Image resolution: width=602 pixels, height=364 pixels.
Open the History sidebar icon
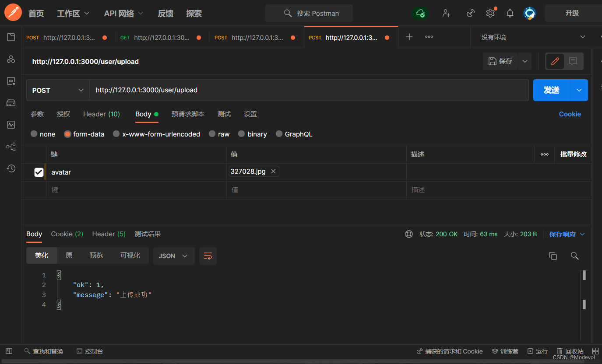click(x=11, y=168)
